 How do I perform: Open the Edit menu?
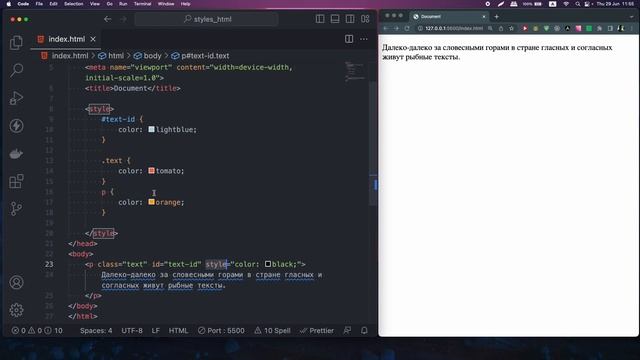pos(53,4)
